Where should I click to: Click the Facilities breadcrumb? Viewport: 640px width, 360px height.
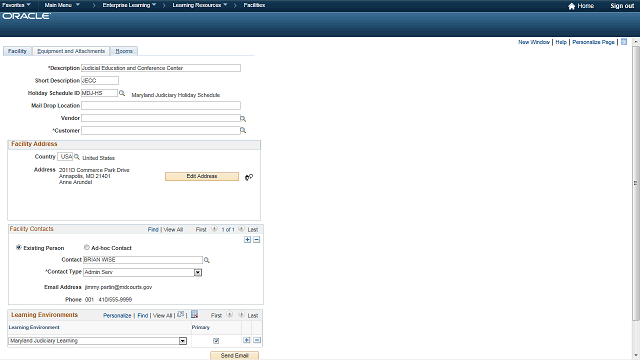pos(254,5)
